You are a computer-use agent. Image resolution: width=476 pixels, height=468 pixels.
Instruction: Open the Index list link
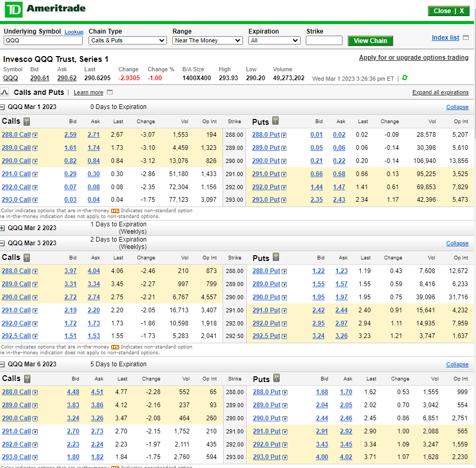tap(445, 38)
